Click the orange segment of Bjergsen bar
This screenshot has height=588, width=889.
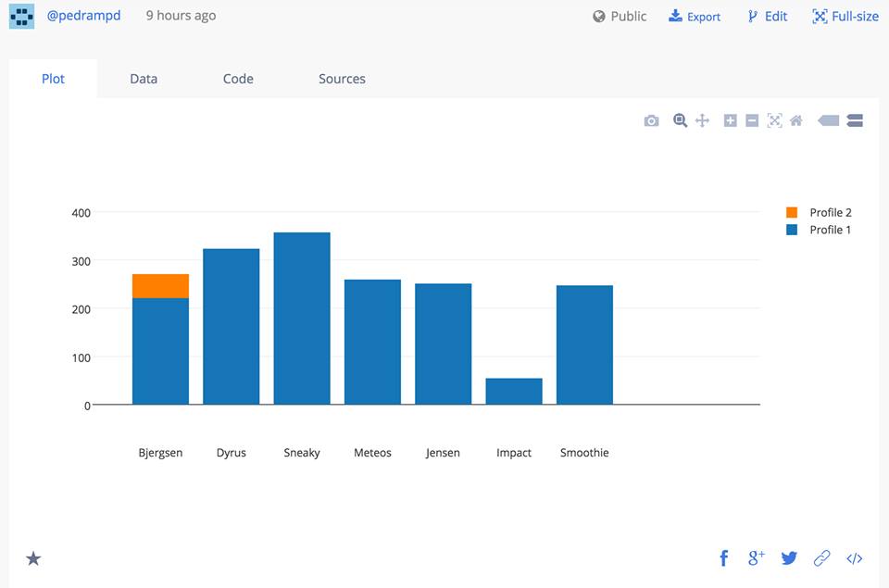pyautogui.click(x=160, y=286)
